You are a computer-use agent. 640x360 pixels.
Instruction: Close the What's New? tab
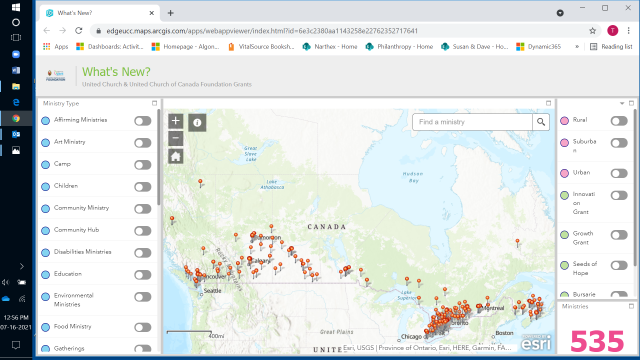point(151,13)
